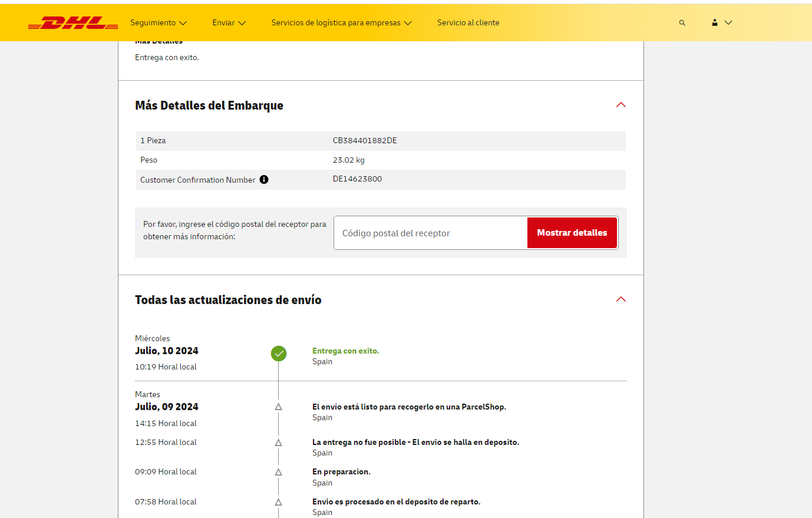This screenshot has width=812, height=518.
Task: Click the En preparacion update text
Action: [341, 472]
